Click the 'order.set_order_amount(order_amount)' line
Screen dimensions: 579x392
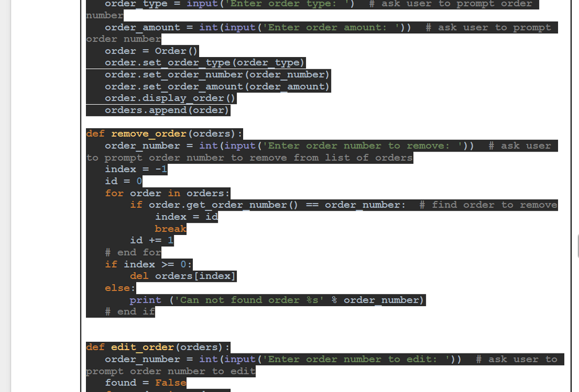217,86
